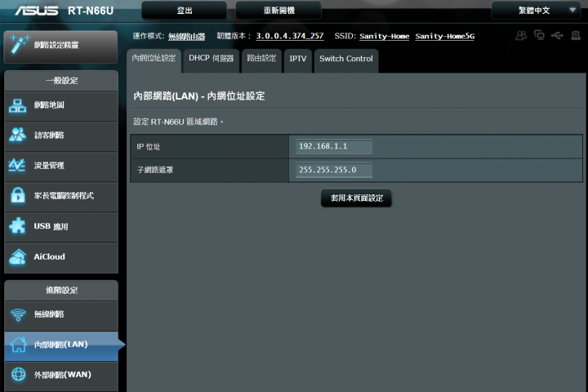Switch to the DHCP 伺服器 tab
588x392 pixels.
pyautogui.click(x=212, y=59)
